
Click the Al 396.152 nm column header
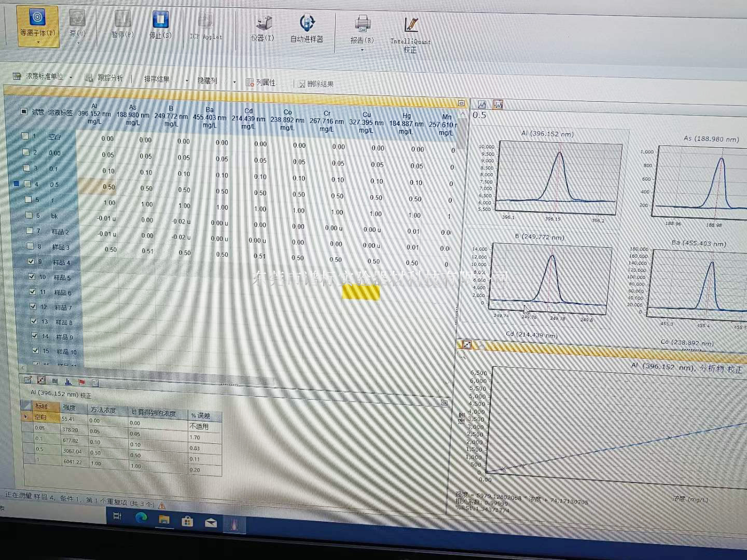click(x=94, y=114)
